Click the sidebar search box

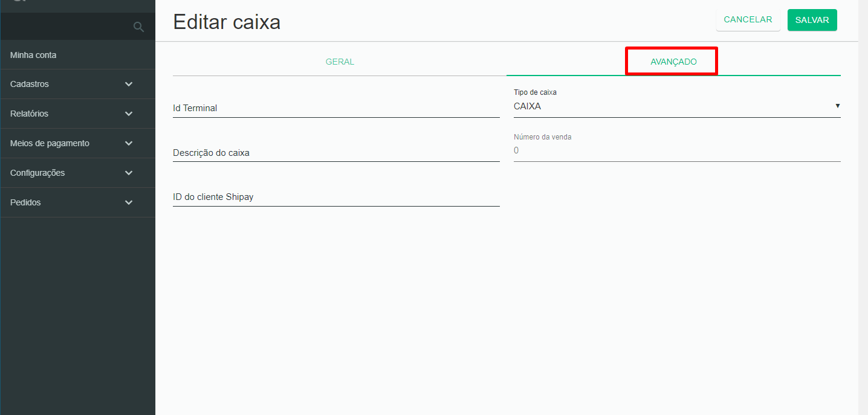click(77, 27)
